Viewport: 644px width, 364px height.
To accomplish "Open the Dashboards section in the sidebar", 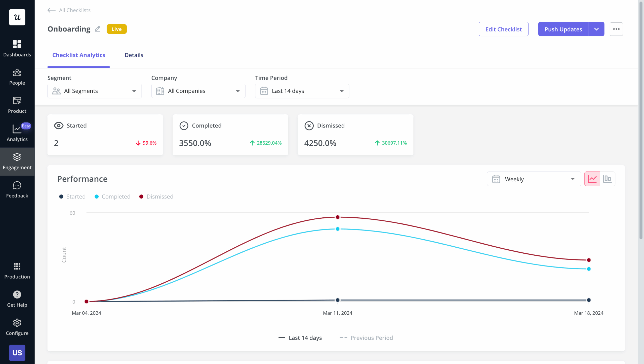I will (x=17, y=48).
